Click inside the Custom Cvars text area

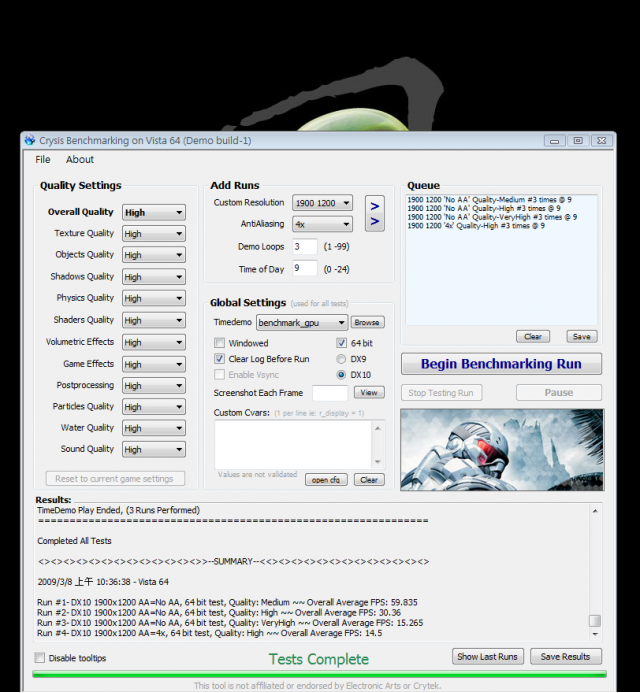pos(293,444)
